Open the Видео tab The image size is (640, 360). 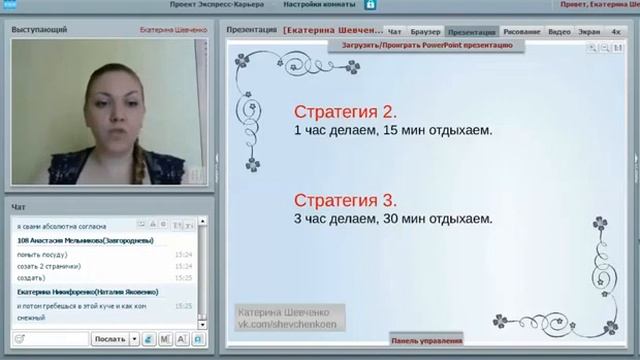tap(559, 31)
